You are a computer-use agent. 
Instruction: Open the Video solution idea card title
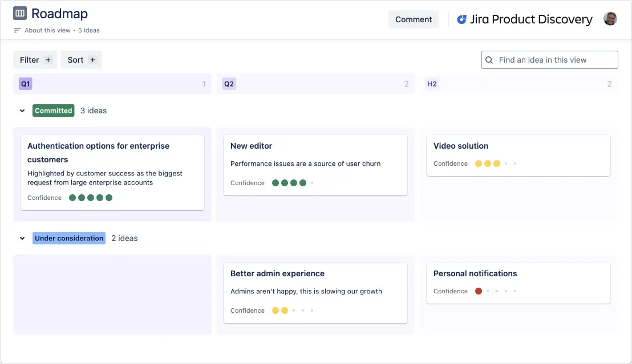click(x=461, y=146)
